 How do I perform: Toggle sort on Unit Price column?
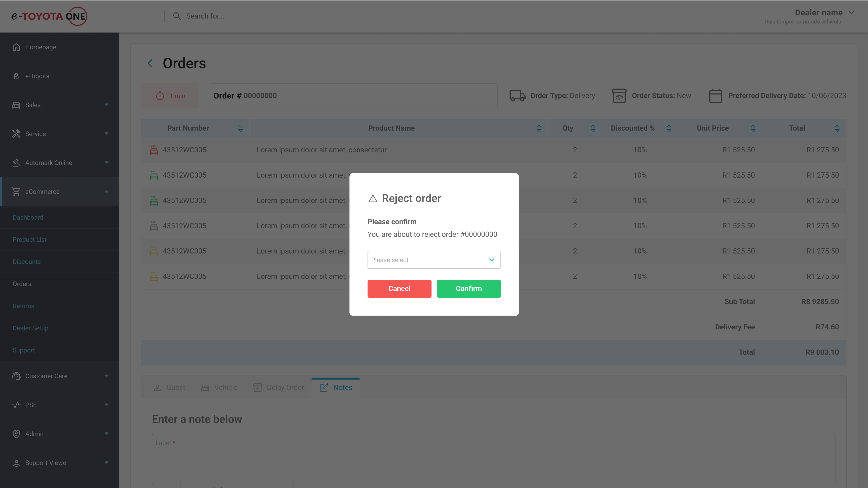753,128
